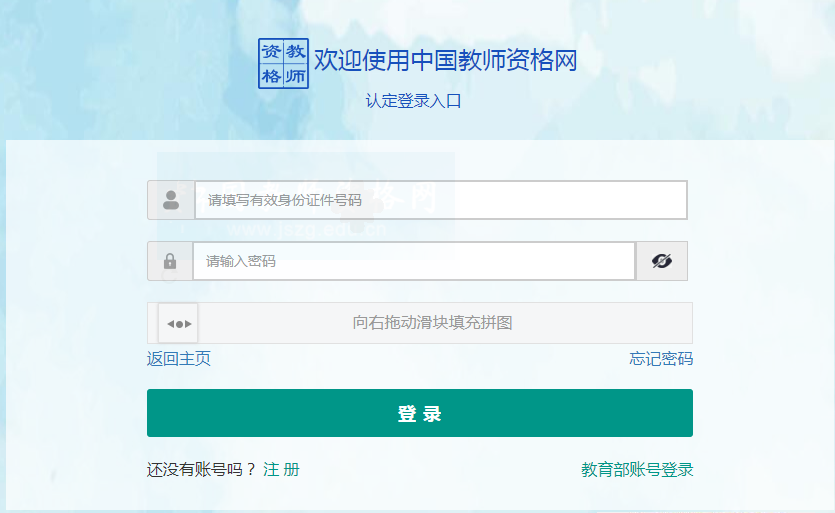Click the slider handle with arrows
Image resolution: width=835 pixels, height=513 pixels.
coord(178,323)
